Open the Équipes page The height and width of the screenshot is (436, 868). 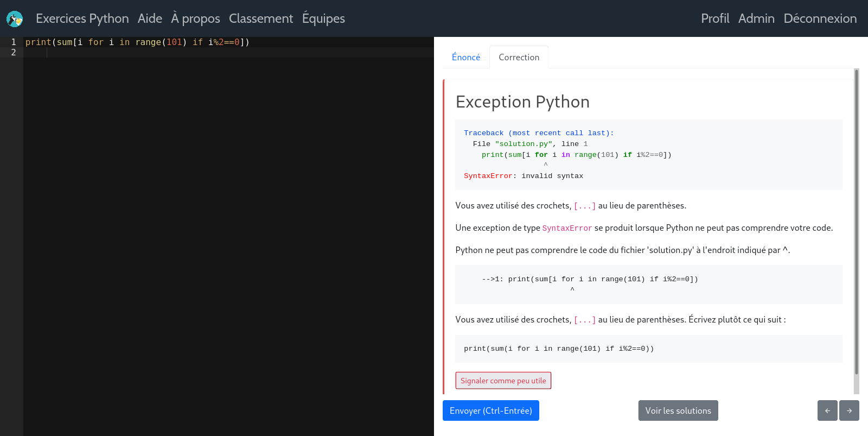[323, 18]
